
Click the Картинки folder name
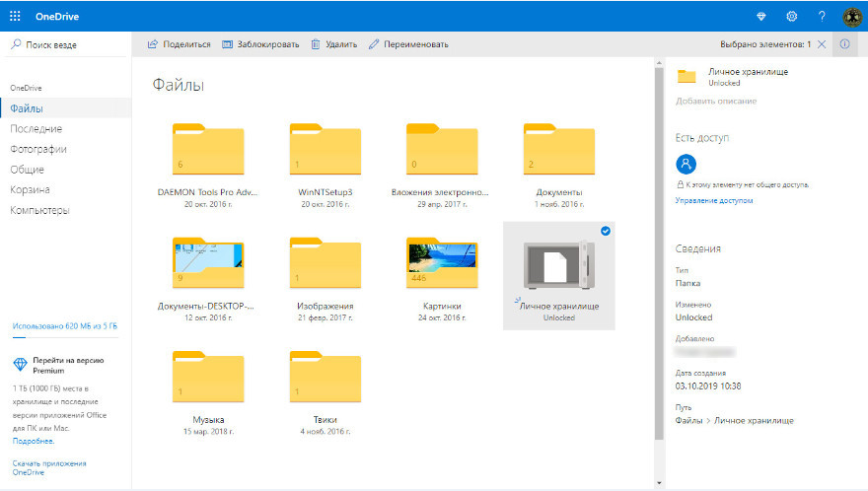442,306
